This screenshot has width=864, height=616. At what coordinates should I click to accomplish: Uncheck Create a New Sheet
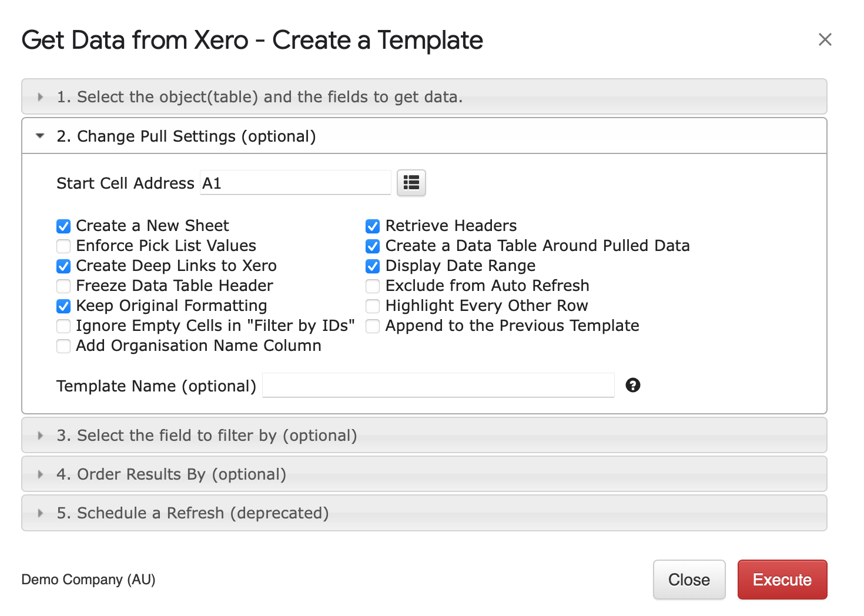point(63,226)
